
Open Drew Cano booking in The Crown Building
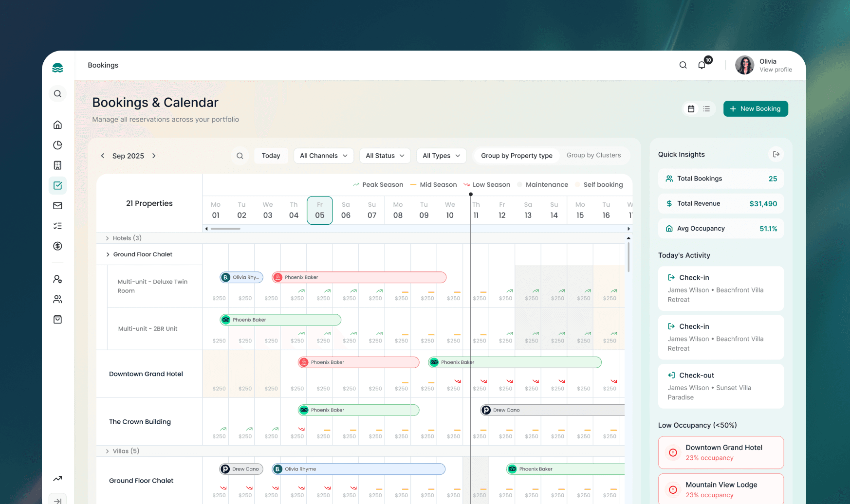(552, 410)
